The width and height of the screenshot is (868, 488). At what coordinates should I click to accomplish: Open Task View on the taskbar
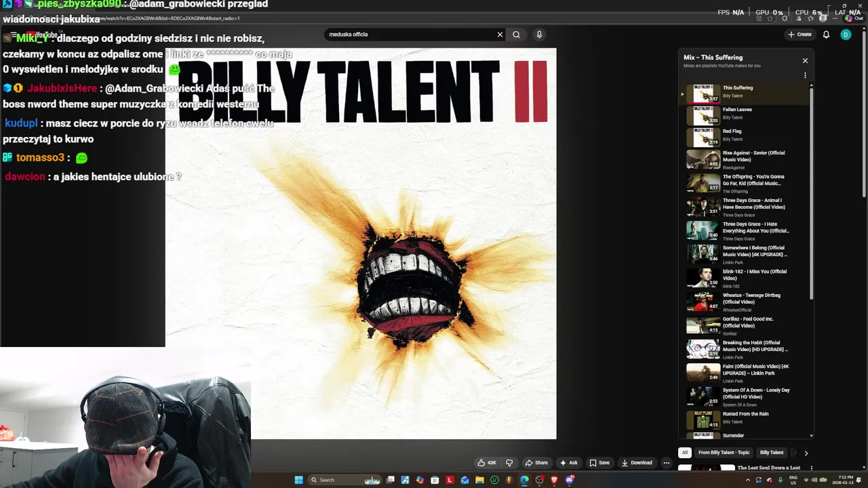click(x=390, y=480)
